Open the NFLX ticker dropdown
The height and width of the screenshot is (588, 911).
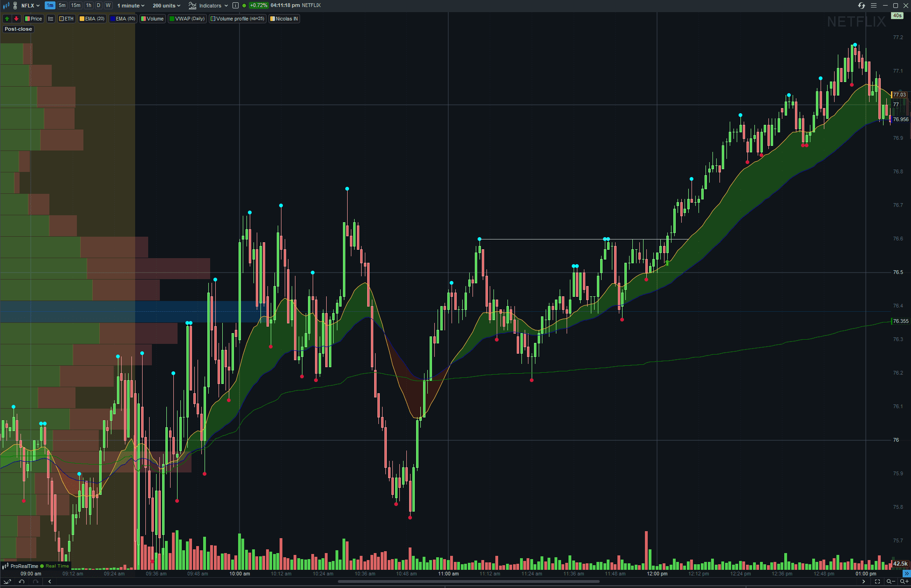[x=30, y=6]
